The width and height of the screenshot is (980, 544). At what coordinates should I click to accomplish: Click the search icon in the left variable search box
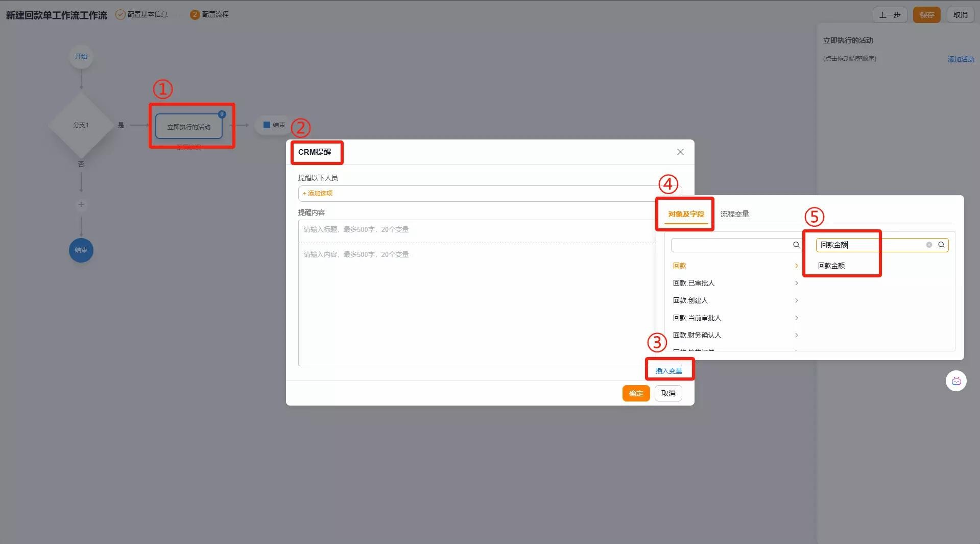796,245
